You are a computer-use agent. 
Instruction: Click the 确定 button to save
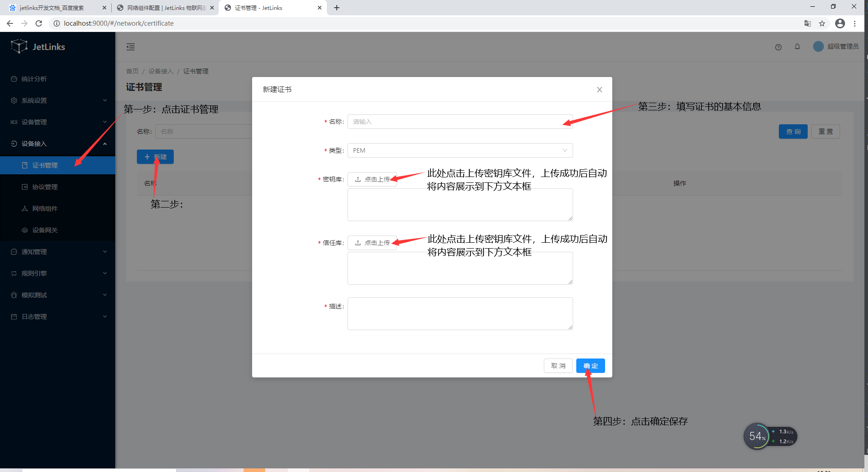pyautogui.click(x=590, y=365)
